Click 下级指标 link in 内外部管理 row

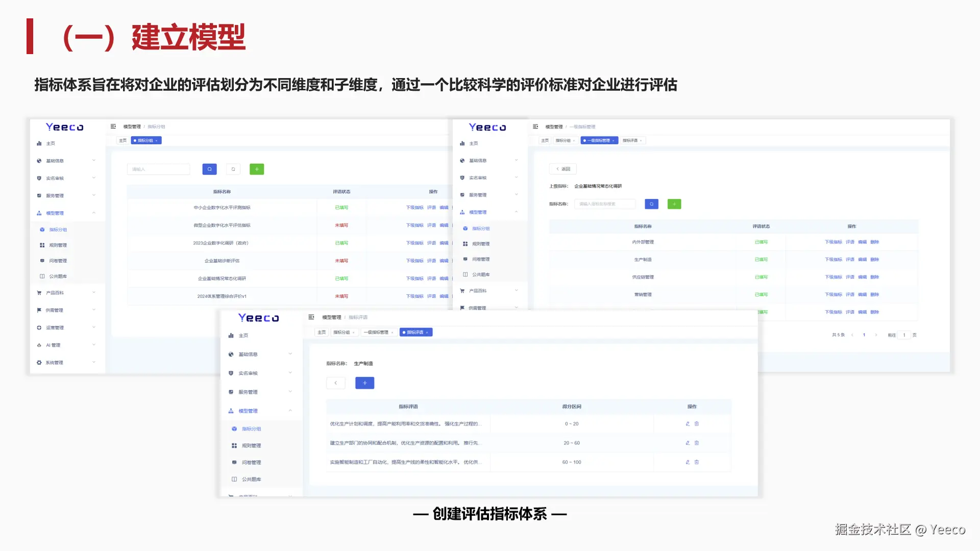coord(833,242)
